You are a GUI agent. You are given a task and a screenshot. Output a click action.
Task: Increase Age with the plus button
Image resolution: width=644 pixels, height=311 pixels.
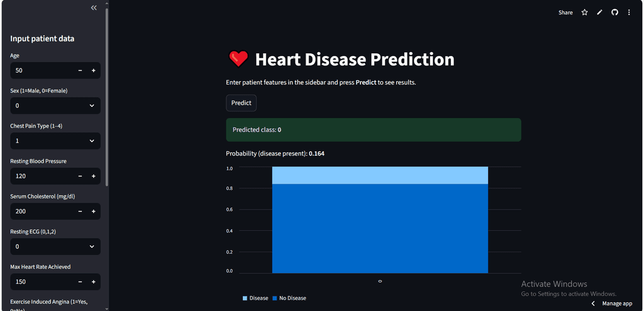pos(93,71)
